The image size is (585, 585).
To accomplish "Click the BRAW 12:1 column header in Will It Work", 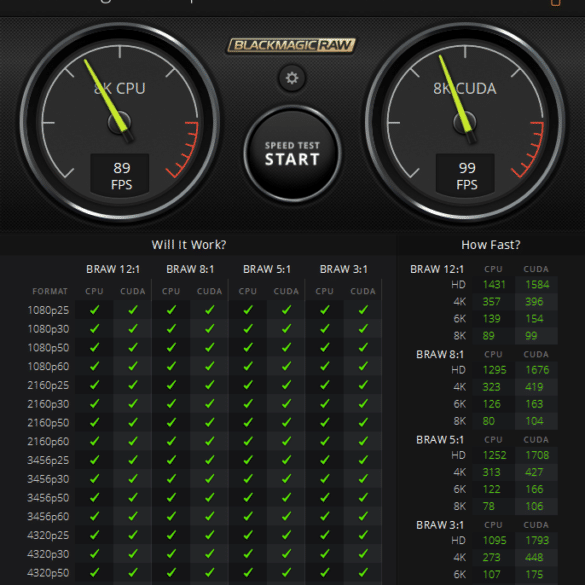I will coord(113,269).
